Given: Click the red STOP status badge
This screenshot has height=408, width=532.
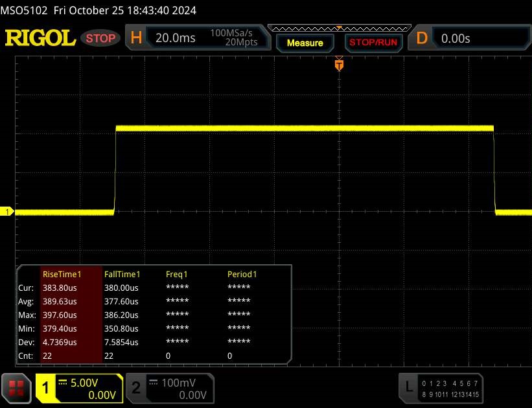Looking at the screenshot, I should 100,38.
